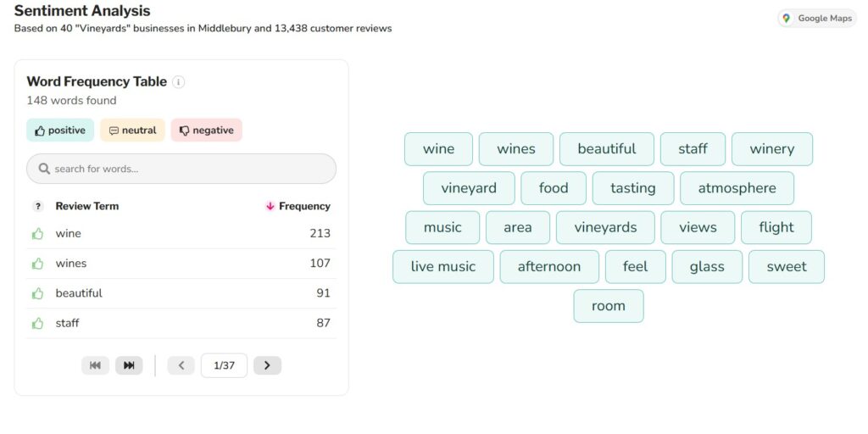Click the question mark icon by Review Term
868x434 pixels.
coord(37,206)
